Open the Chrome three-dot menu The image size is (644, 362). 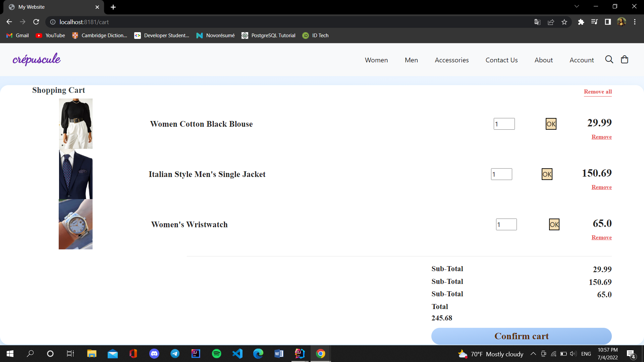coord(635,22)
